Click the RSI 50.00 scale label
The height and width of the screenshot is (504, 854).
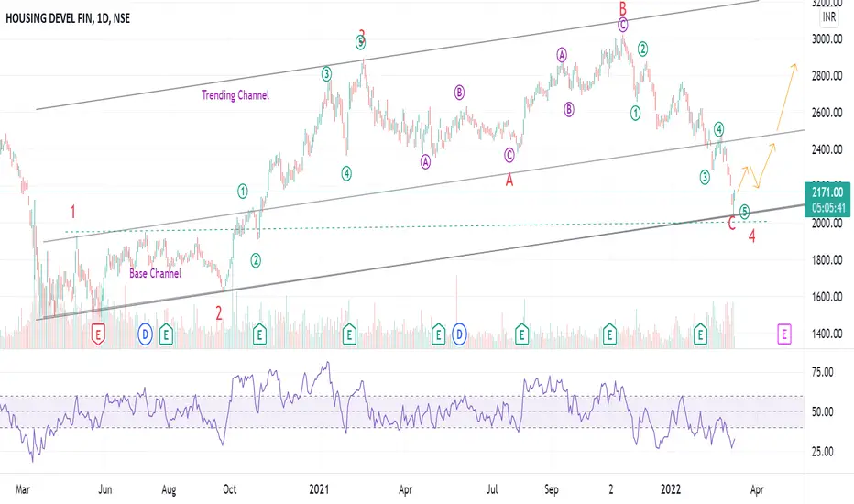(x=822, y=412)
